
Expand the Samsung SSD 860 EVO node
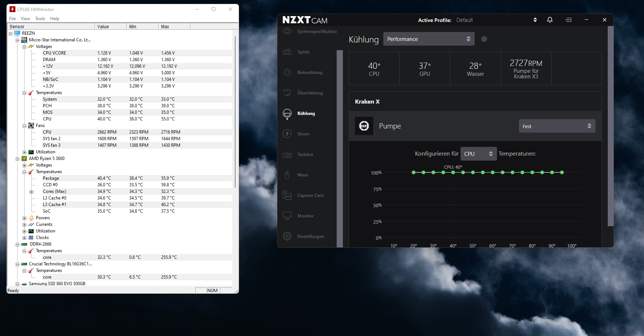(17, 284)
